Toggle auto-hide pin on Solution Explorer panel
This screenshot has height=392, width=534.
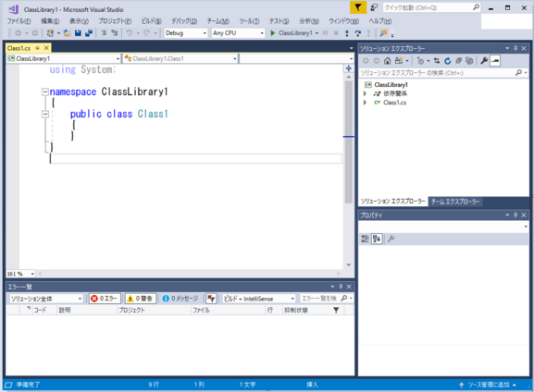coord(515,48)
